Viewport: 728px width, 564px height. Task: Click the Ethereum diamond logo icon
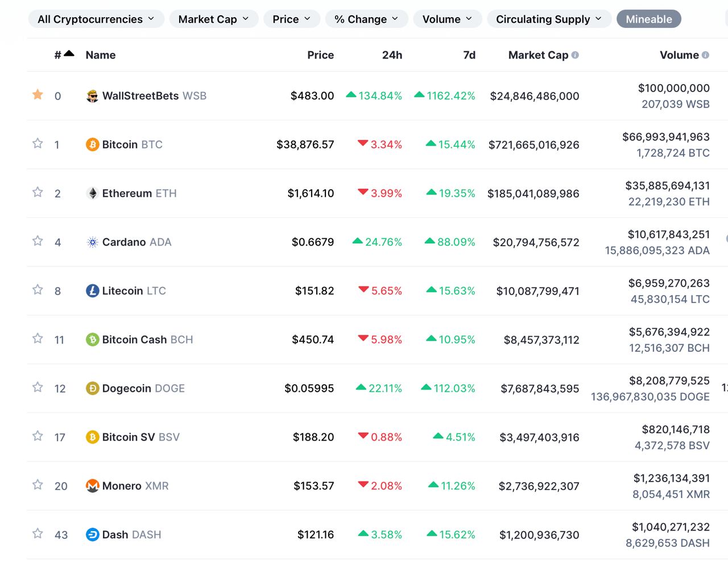click(92, 193)
